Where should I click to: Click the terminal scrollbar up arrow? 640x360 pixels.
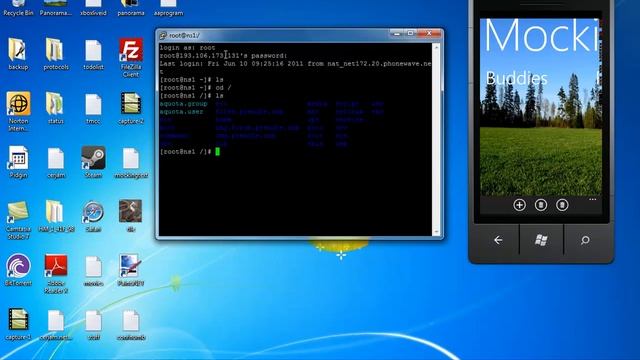[436, 47]
